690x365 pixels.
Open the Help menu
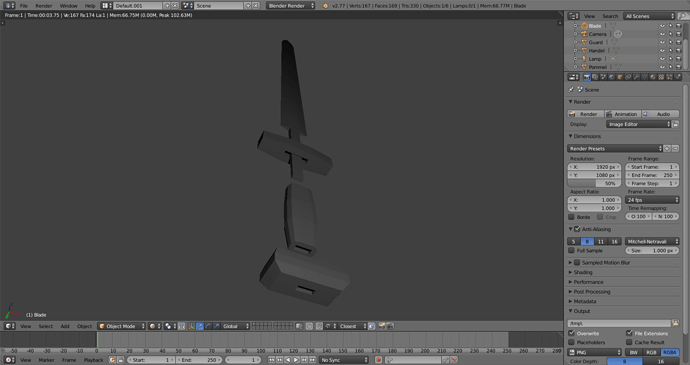[90, 6]
